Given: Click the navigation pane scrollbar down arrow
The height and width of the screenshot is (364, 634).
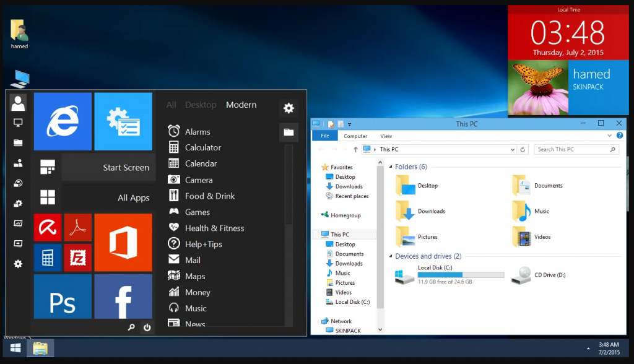Looking at the screenshot, I should 380,329.
